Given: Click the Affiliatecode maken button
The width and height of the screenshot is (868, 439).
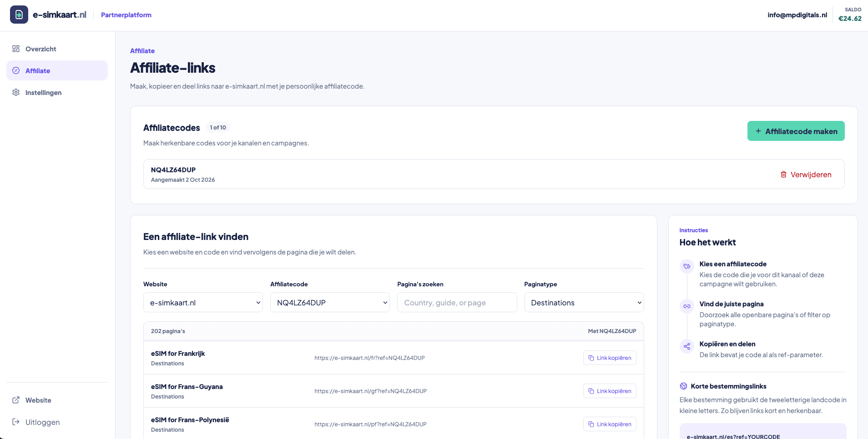Looking at the screenshot, I should pyautogui.click(x=796, y=131).
